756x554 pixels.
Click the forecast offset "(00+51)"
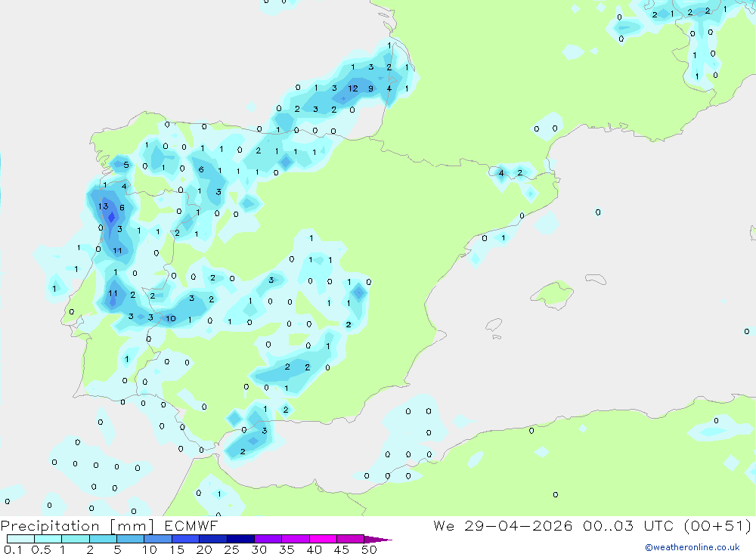(x=717, y=526)
